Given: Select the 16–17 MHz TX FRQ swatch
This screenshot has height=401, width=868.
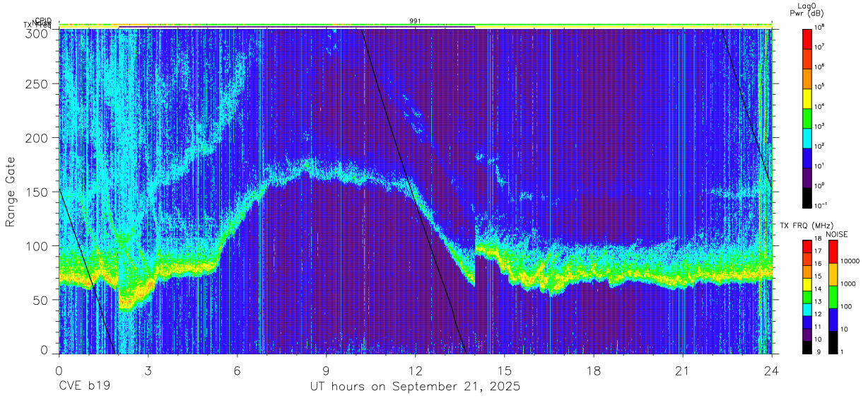Looking at the screenshot, I should [x=807, y=260].
